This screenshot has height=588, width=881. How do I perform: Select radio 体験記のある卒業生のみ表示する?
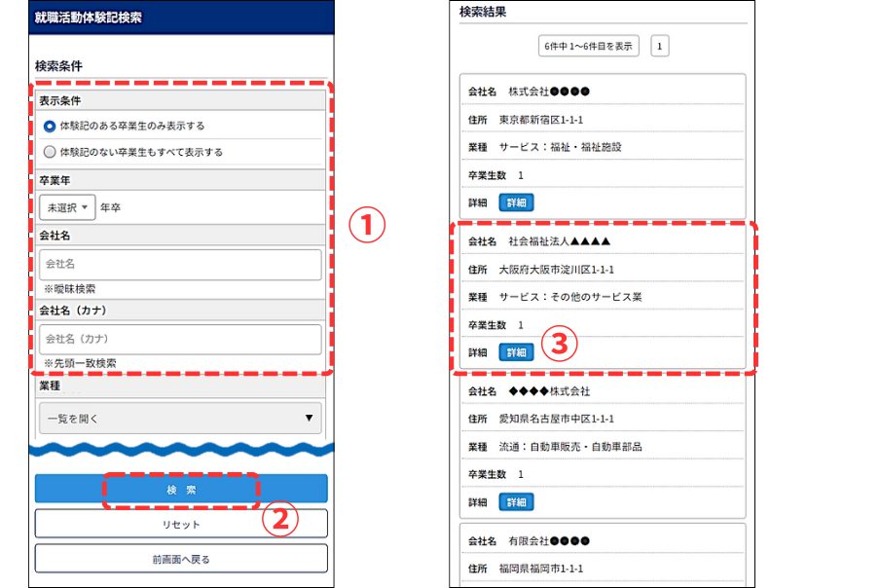pos(51,127)
